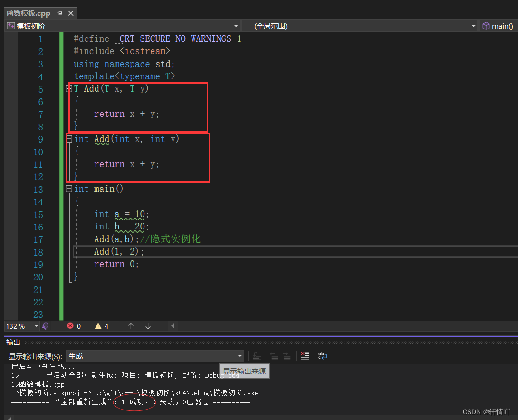This screenshot has width=518, height=420.
Task: Go to previous issue with up arrow
Action: pos(131,326)
